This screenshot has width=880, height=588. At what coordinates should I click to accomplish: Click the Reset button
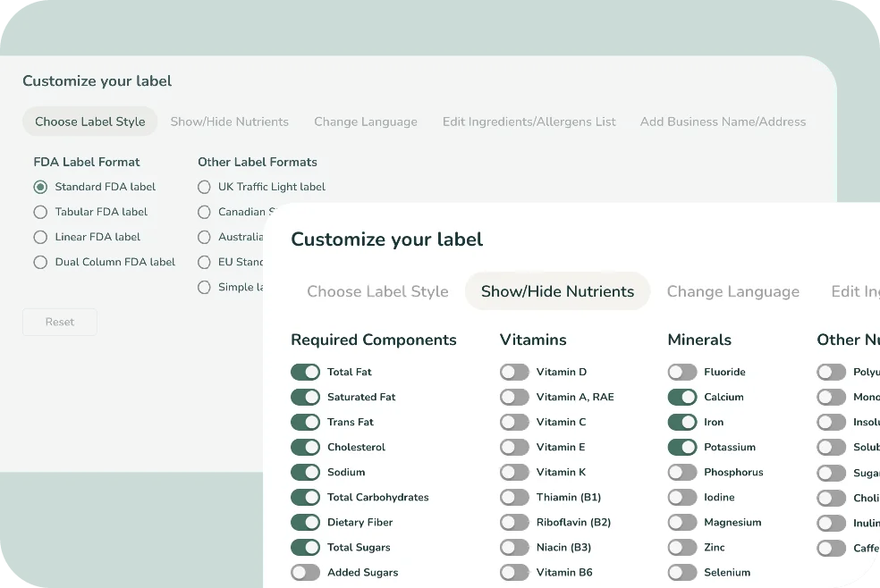(59, 322)
